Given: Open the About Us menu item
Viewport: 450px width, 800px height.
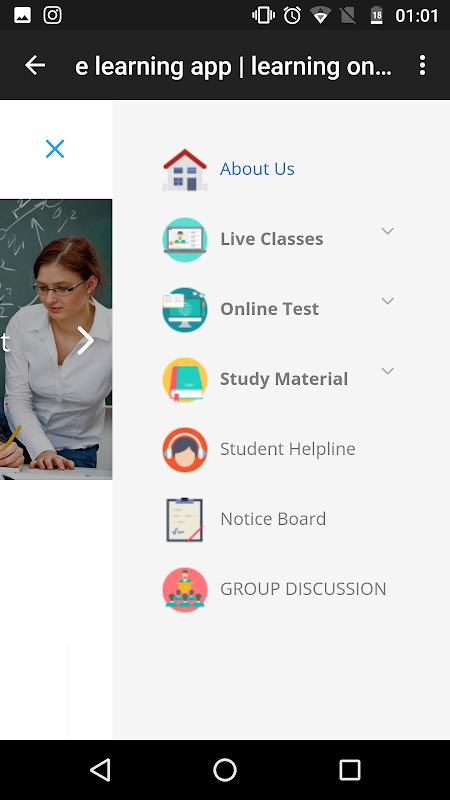Looking at the screenshot, I should (257, 168).
